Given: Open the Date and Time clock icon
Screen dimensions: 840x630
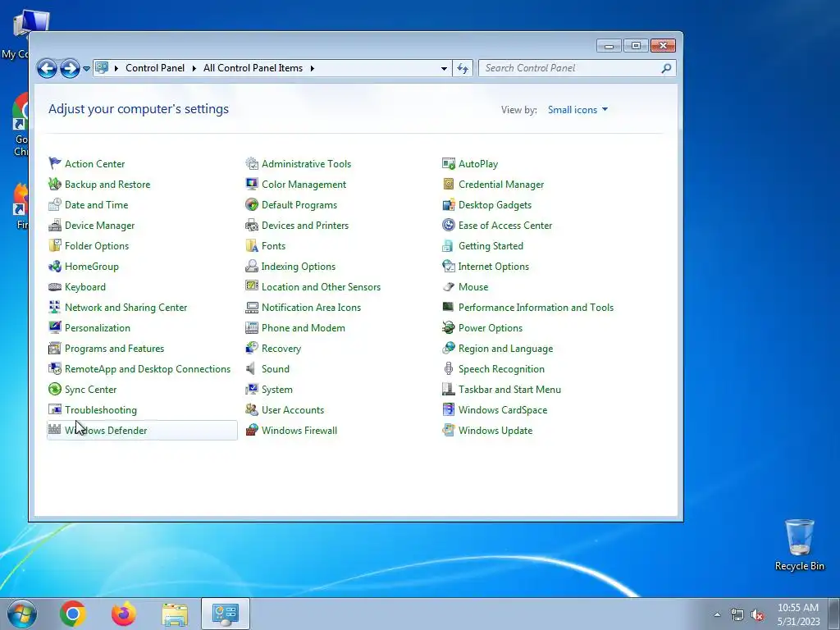Looking at the screenshot, I should (x=55, y=204).
